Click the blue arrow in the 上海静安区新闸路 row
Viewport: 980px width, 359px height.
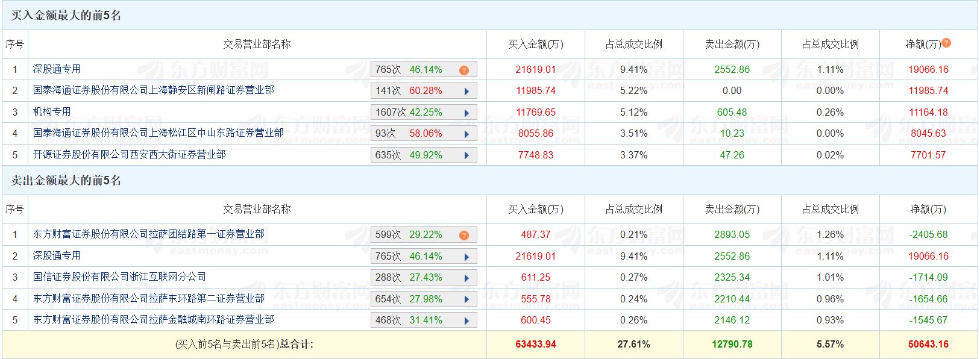[x=466, y=92]
